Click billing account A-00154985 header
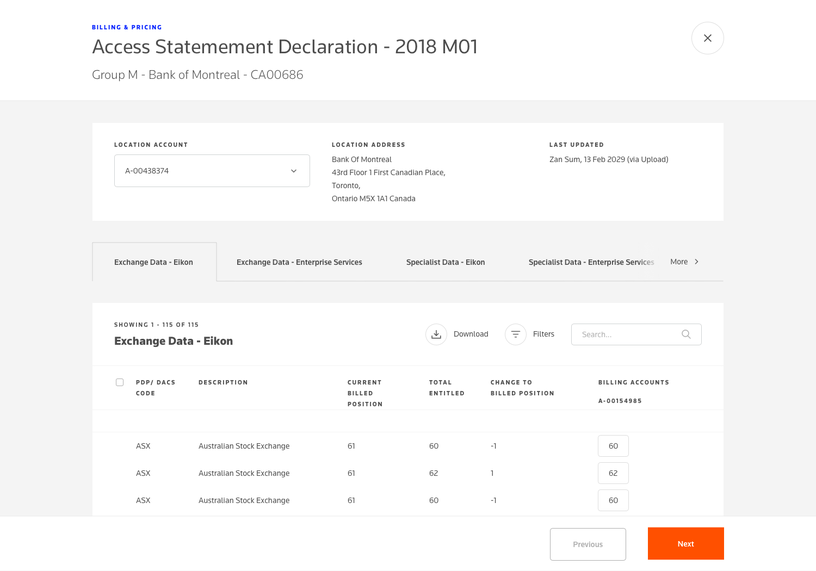Image resolution: width=816 pixels, height=571 pixels. pyautogui.click(x=620, y=401)
